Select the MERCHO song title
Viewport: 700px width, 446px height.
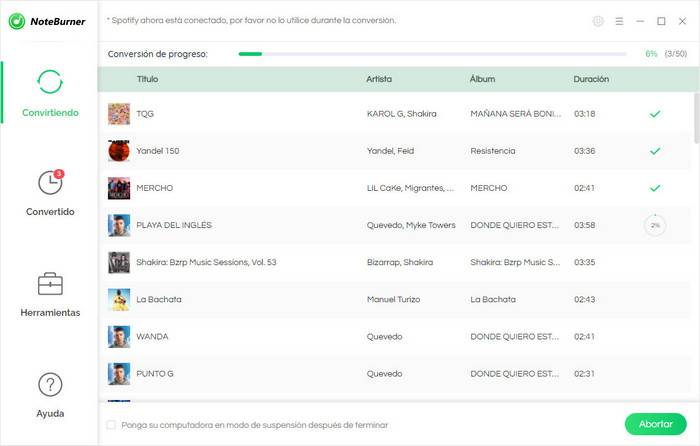tap(154, 188)
